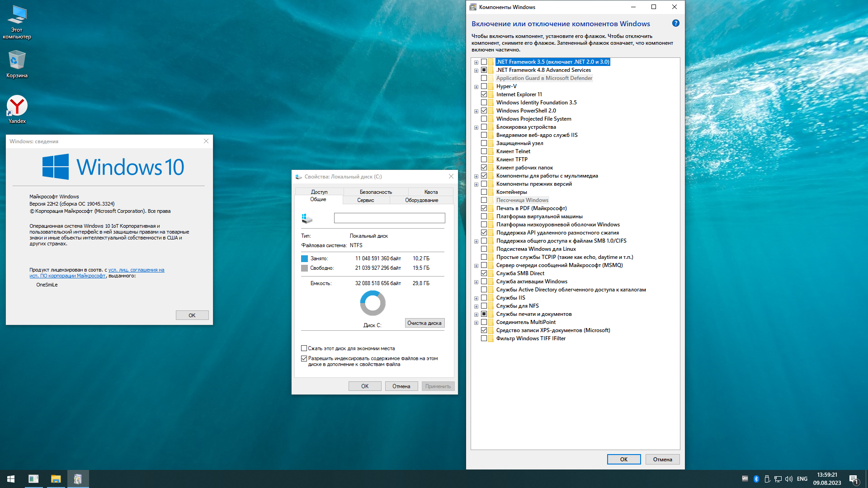This screenshot has width=868, height=488.
Task: Enable the Hyper-V checkbox
Action: point(484,86)
